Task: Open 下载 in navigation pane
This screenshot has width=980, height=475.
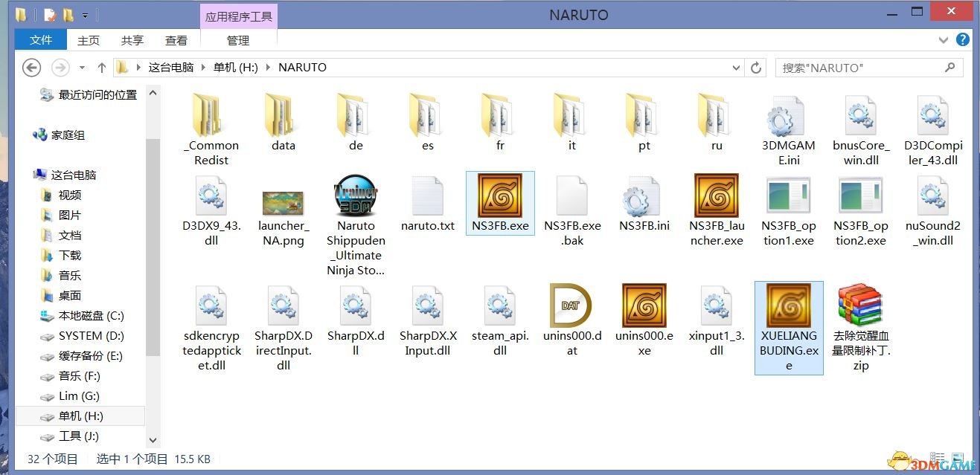Action: click(x=61, y=255)
